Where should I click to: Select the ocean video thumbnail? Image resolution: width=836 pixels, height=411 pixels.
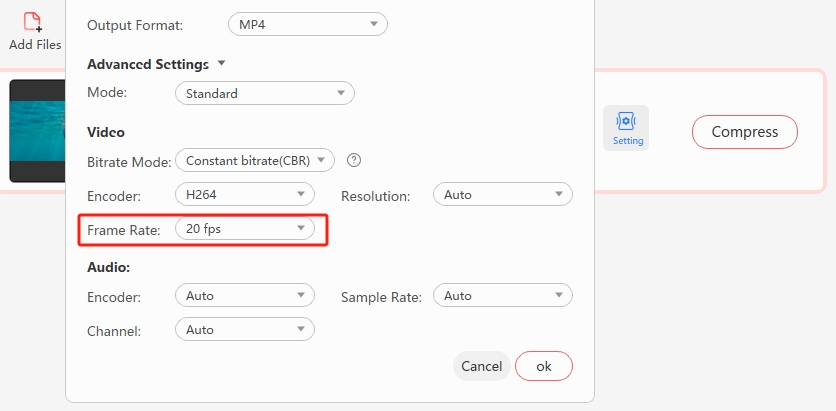37,131
